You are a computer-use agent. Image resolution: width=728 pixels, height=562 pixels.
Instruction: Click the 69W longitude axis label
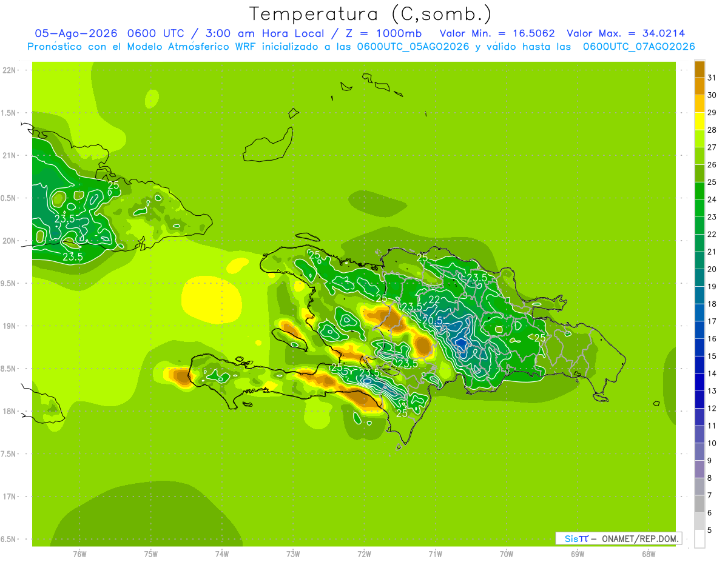coord(578,554)
